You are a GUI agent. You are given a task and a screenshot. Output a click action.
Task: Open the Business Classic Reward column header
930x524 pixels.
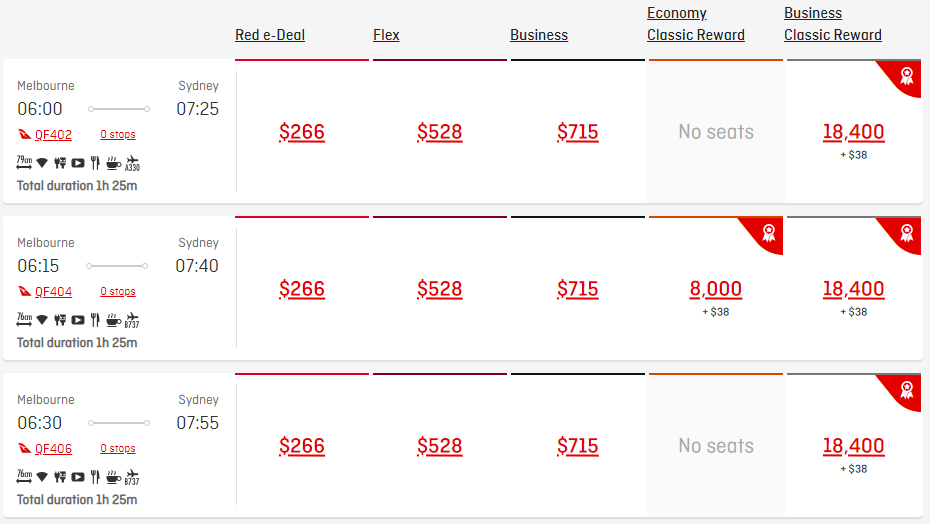pos(833,24)
